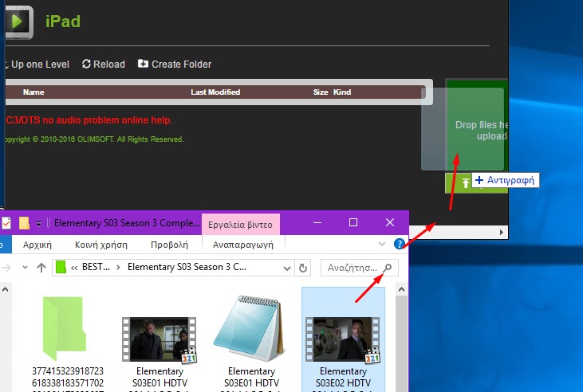Click Create Folder link
583x392 pixels.
click(175, 65)
